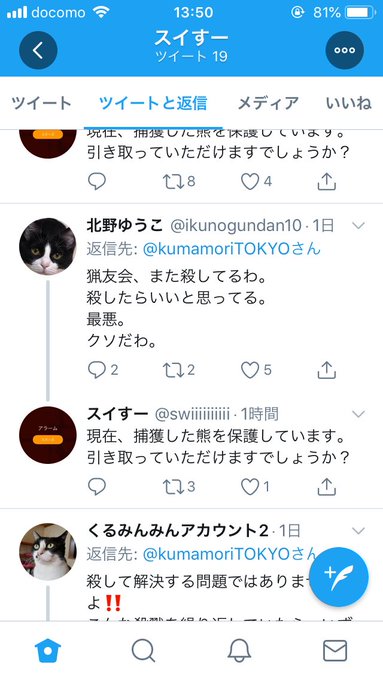Switch to the メディア tab
The width and height of the screenshot is (383, 680).
268,103
